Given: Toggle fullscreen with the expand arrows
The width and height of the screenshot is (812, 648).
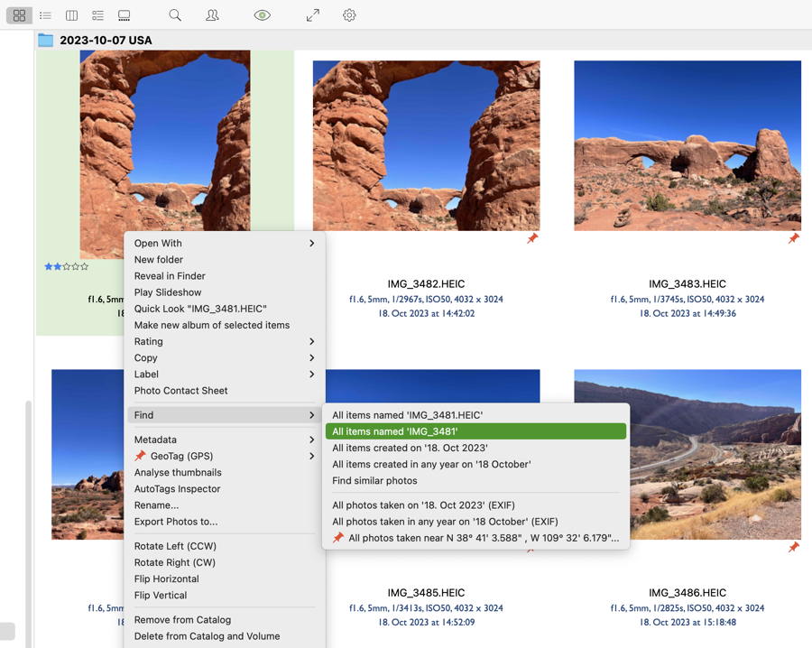Looking at the screenshot, I should [x=312, y=15].
